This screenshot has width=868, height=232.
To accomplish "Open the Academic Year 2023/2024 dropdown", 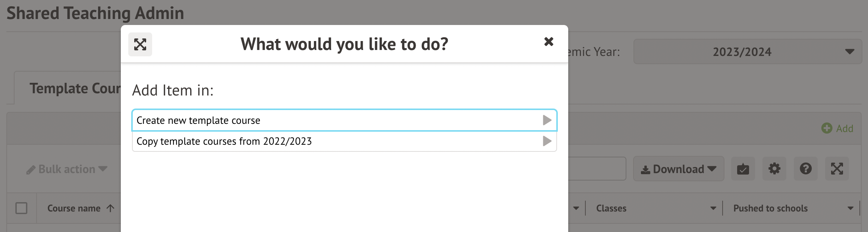I will [x=748, y=51].
